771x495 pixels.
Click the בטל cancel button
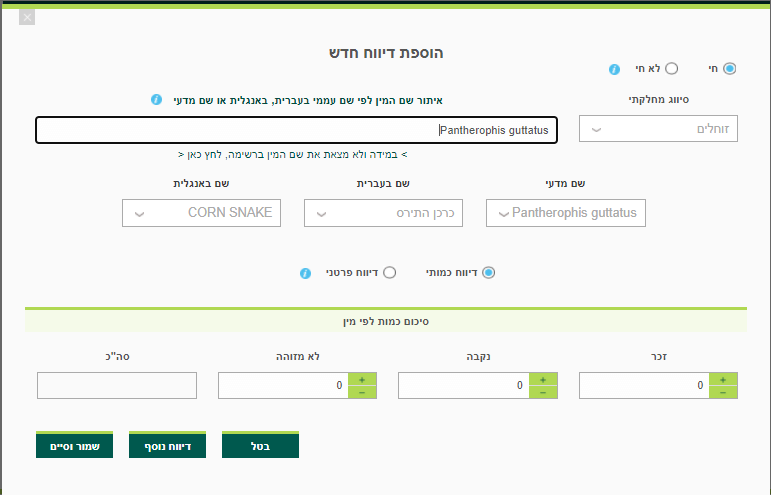tap(261, 445)
